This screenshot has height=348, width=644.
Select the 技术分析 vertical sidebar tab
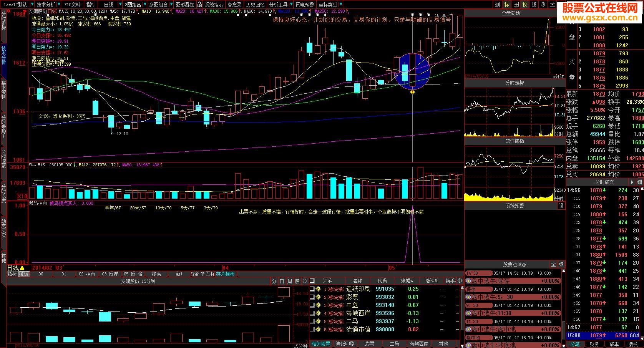click(x=3, y=60)
